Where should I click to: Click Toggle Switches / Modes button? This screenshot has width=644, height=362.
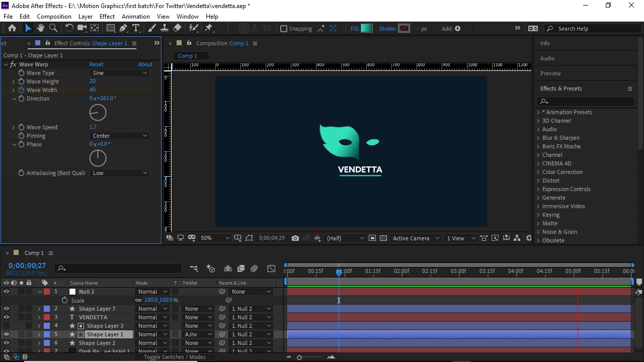coord(175,357)
